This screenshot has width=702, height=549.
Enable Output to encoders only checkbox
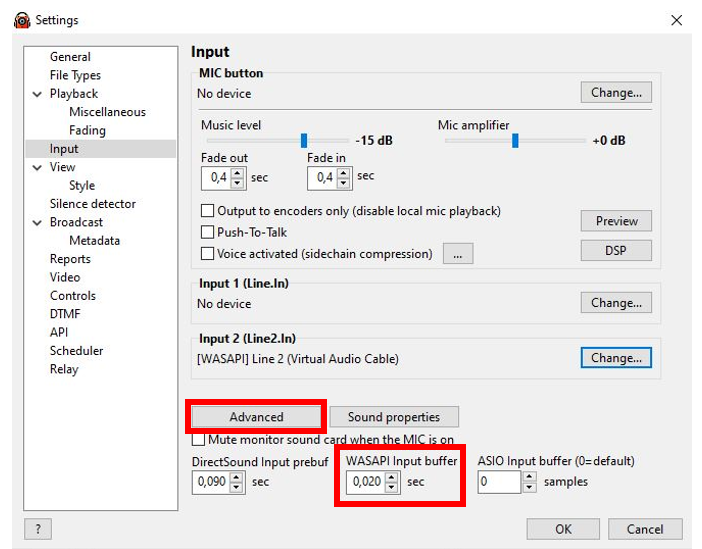[208, 211]
